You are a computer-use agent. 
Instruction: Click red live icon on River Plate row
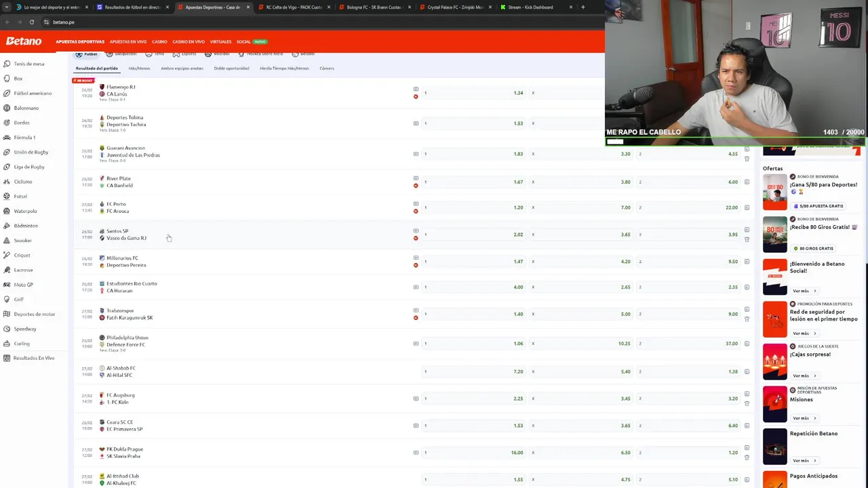[x=416, y=186]
